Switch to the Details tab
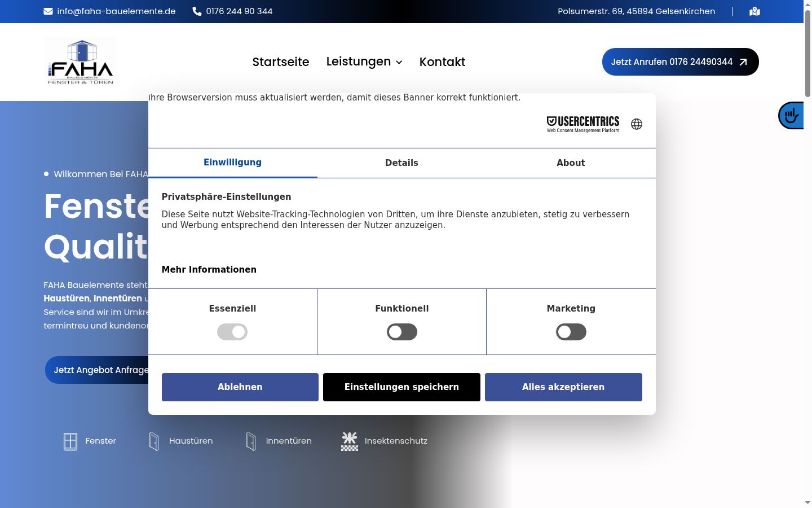812x508 pixels. click(401, 163)
